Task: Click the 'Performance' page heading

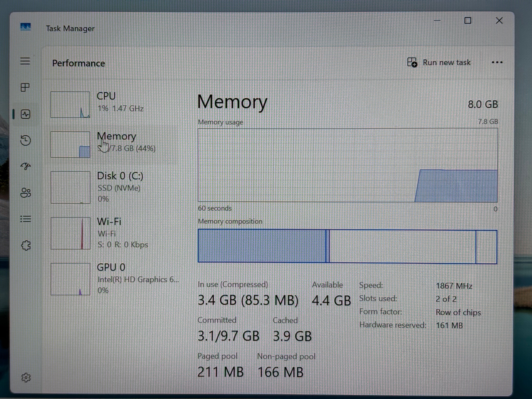Action: pos(79,63)
